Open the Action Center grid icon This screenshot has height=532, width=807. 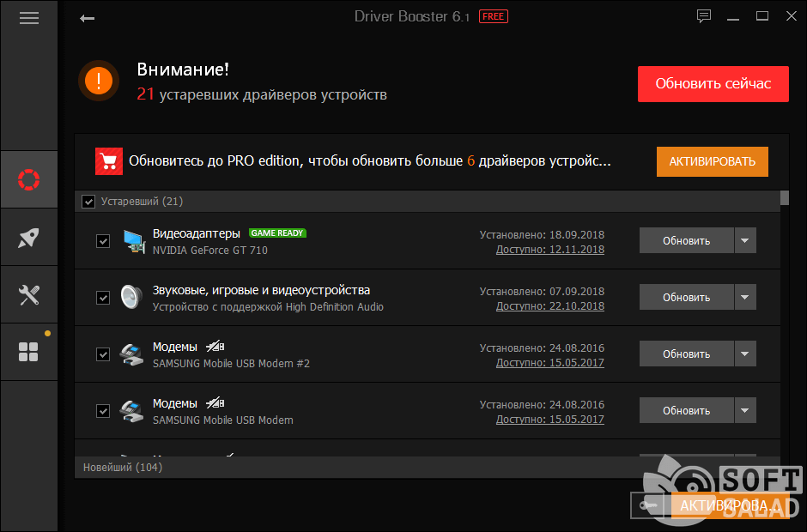point(29,353)
